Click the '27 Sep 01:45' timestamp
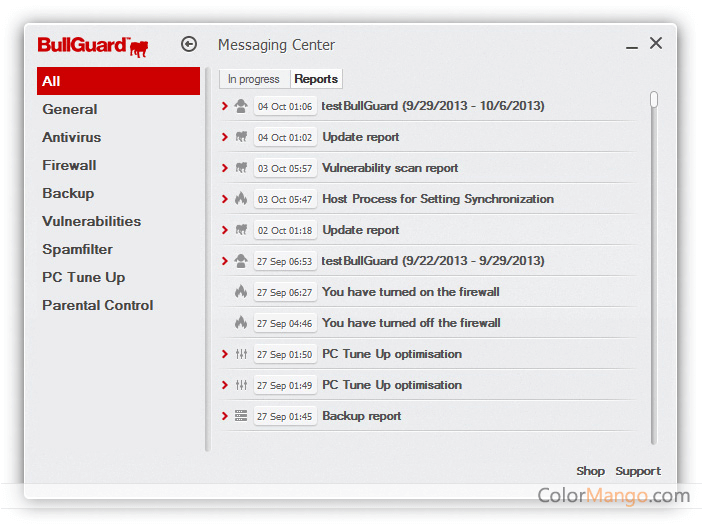702x524 pixels. (x=285, y=417)
